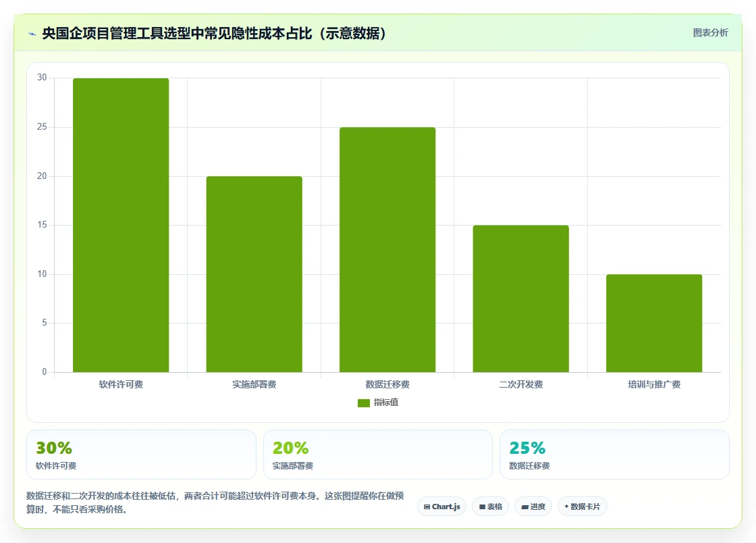
Task: Click the y-axis value 30
Action: pos(42,78)
